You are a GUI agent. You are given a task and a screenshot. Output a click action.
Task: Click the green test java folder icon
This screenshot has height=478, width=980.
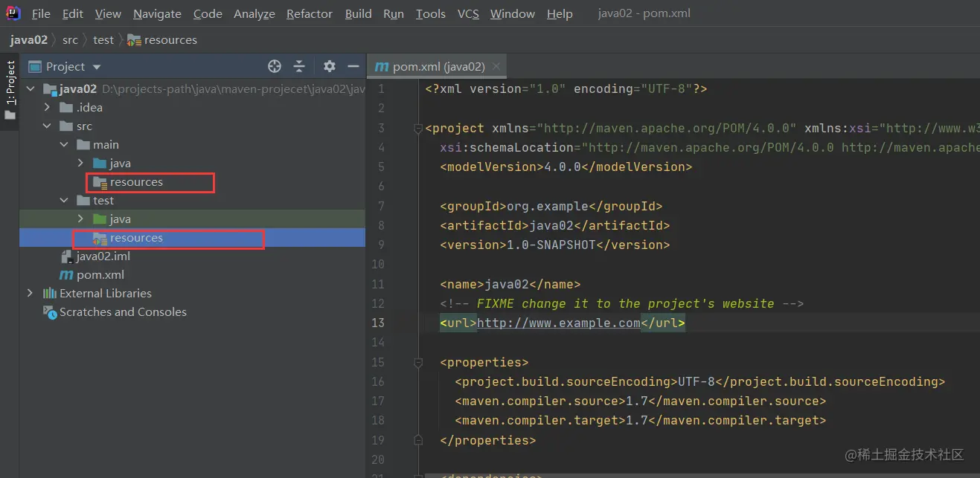(x=100, y=219)
